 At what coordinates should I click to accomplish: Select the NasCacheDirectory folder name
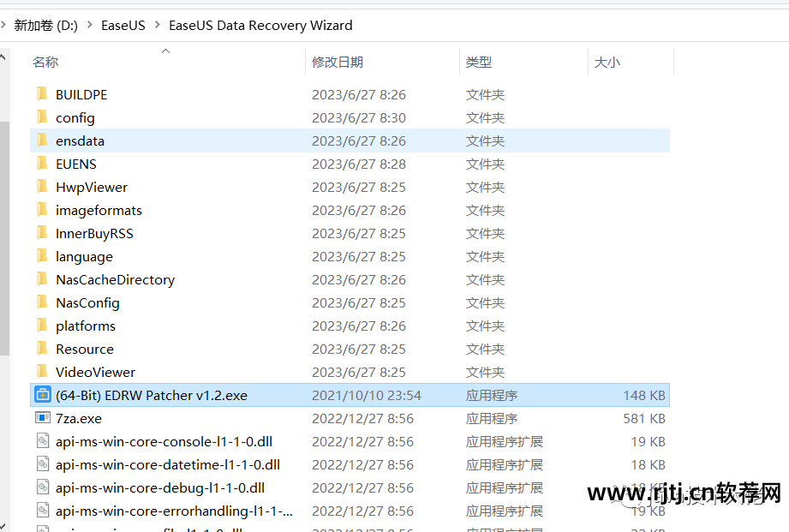tap(116, 280)
